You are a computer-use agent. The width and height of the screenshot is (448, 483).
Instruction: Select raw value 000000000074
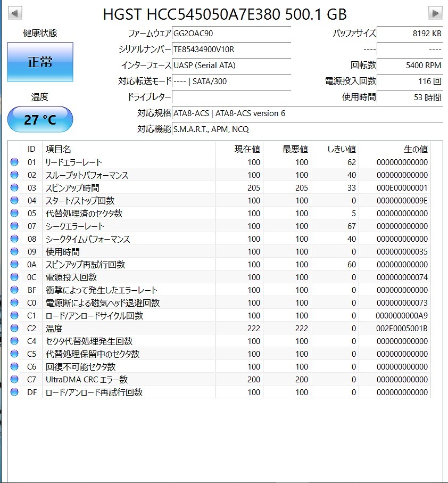[402, 277]
